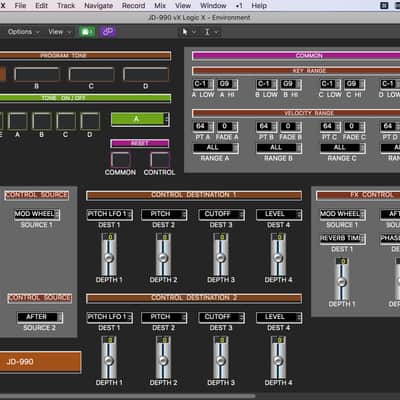Toggle Tone On/Off switch D
This screenshot has width=400, height=400.
click(x=90, y=121)
